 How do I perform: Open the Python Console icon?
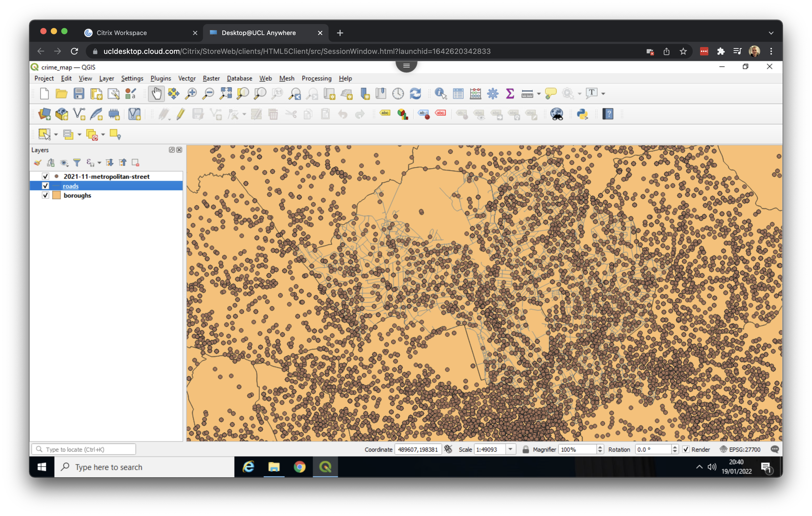[582, 114]
